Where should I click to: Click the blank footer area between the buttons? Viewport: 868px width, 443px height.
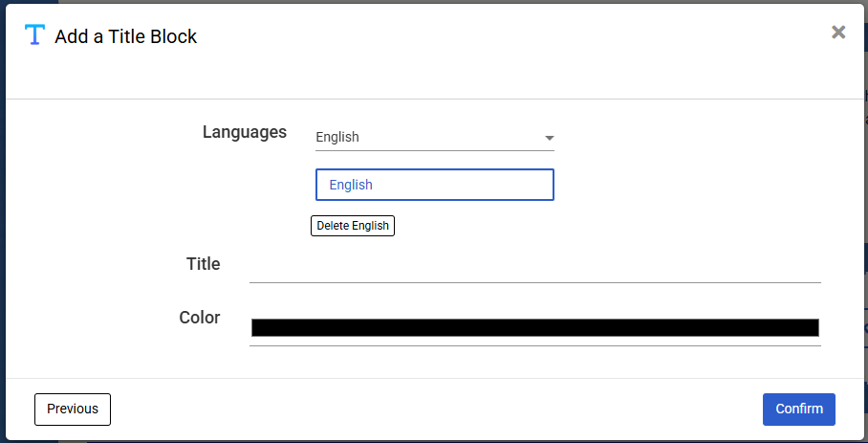430,409
